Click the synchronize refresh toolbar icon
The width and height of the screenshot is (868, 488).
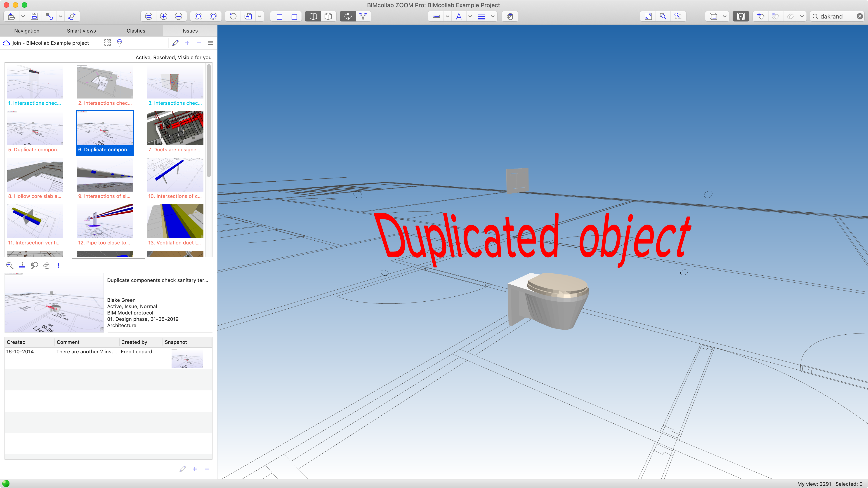(x=72, y=16)
